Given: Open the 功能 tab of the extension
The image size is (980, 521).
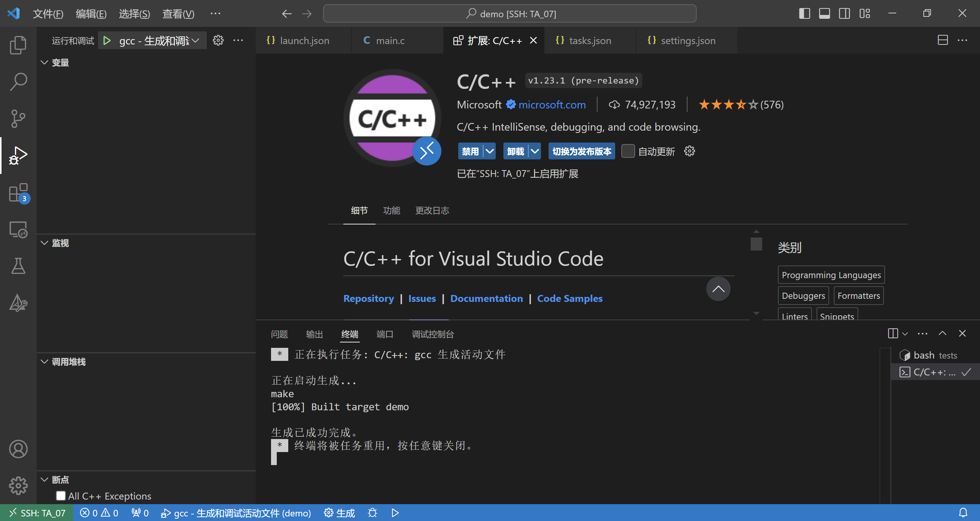Looking at the screenshot, I should pos(392,210).
